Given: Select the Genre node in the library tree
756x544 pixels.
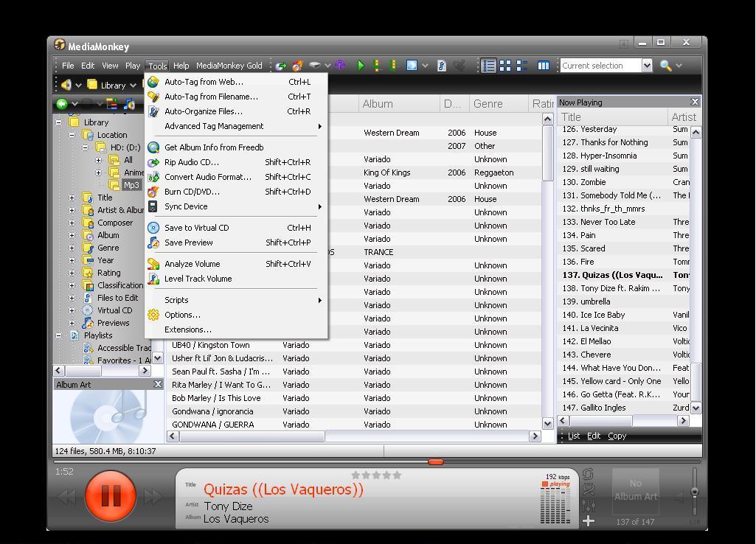Looking at the screenshot, I should pyautogui.click(x=108, y=248).
